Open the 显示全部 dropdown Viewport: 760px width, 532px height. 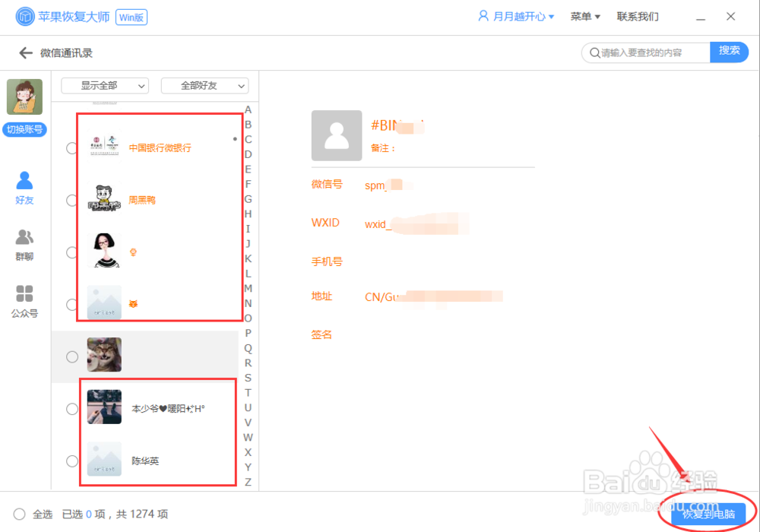coord(103,86)
